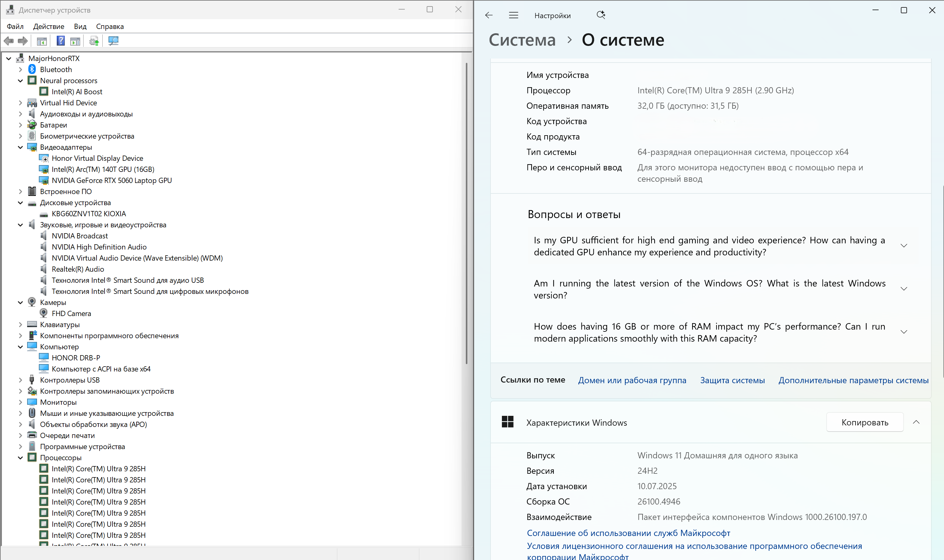Image resolution: width=944 pixels, height=560 pixels.
Task: Click Show/Hide console tree icon
Action: tap(42, 41)
